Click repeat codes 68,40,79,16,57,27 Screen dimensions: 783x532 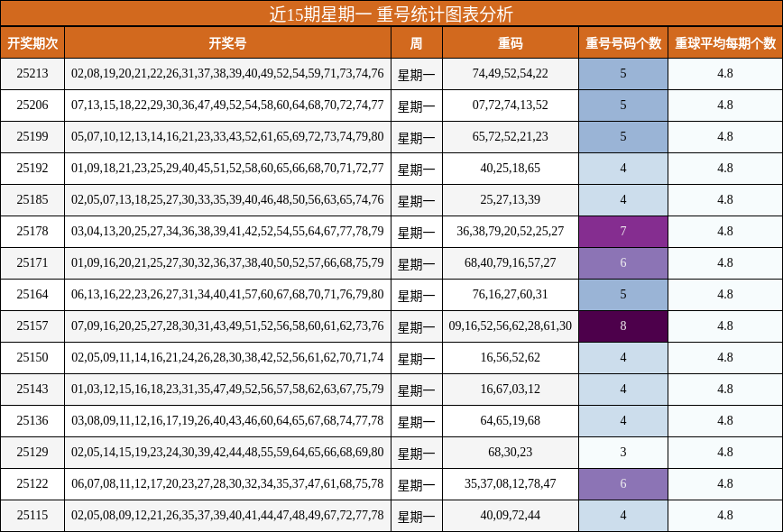(x=511, y=262)
